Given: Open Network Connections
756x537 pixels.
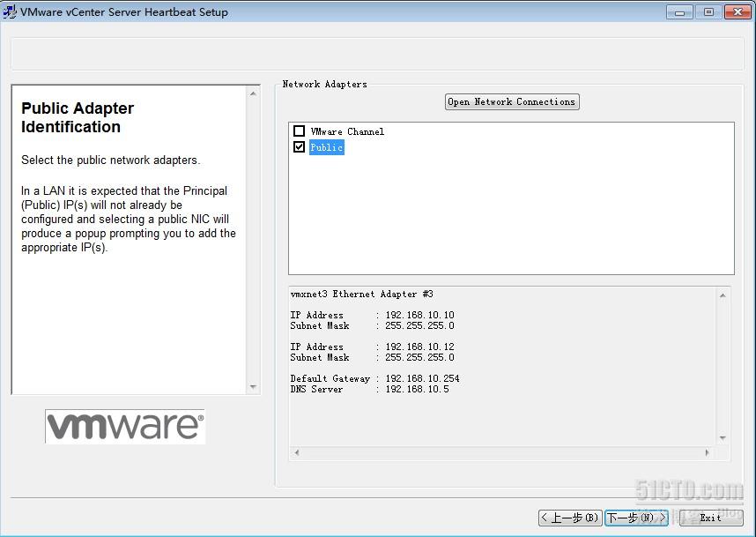Looking at the screenshot, I should pyautogui.click(x=512, y=101).
